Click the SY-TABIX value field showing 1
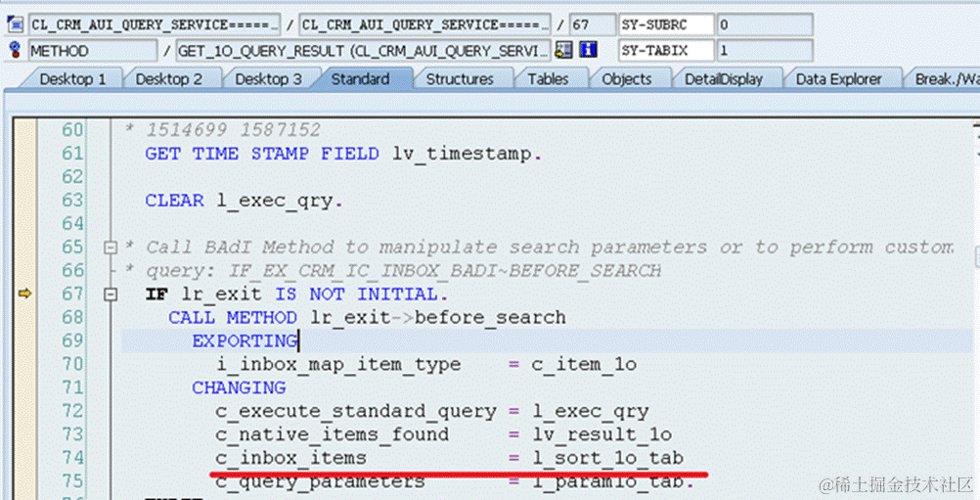This screenshot has width=980, height=500. click(765, 51)
